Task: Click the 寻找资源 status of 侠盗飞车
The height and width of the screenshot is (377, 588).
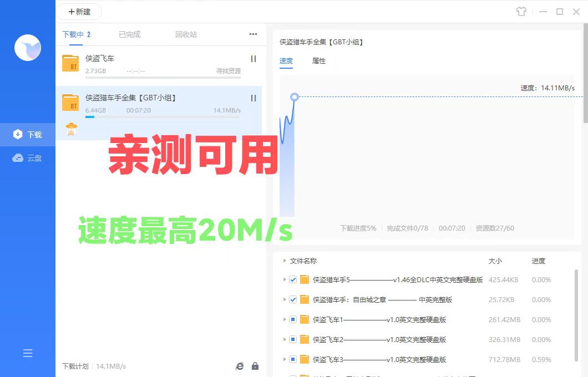Action: click(x=229, y=71)
